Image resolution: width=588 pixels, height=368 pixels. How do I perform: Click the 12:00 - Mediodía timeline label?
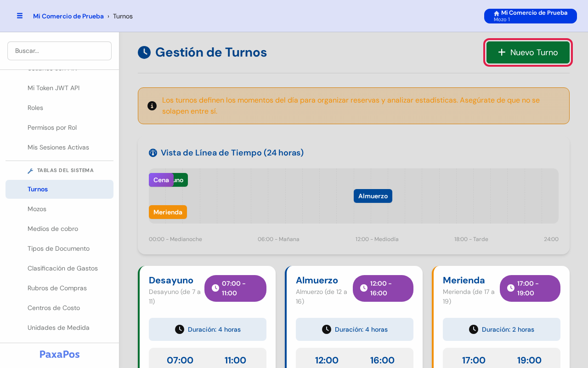(x=377, y=239)
